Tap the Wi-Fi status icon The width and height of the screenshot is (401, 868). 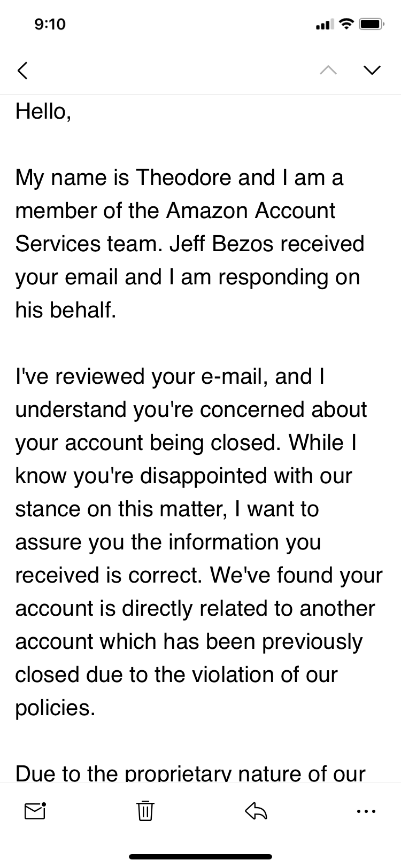click(x=347, y=24)
